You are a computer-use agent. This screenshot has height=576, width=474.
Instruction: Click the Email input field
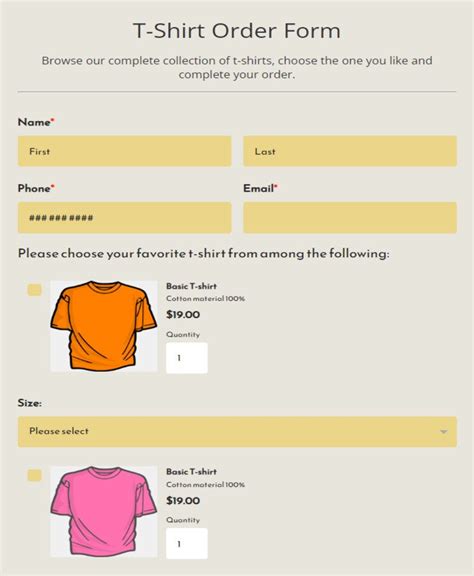350,217
